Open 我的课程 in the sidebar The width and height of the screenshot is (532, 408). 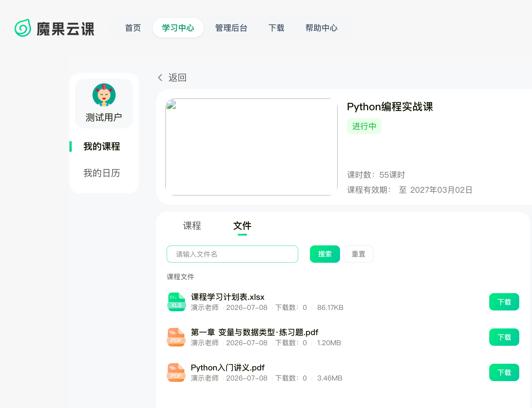102,146
